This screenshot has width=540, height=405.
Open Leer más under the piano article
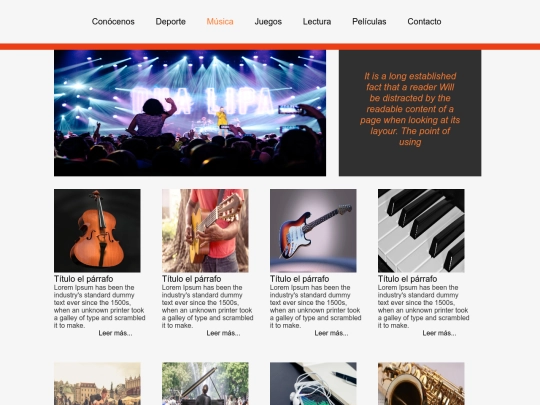tap(439, 333)
